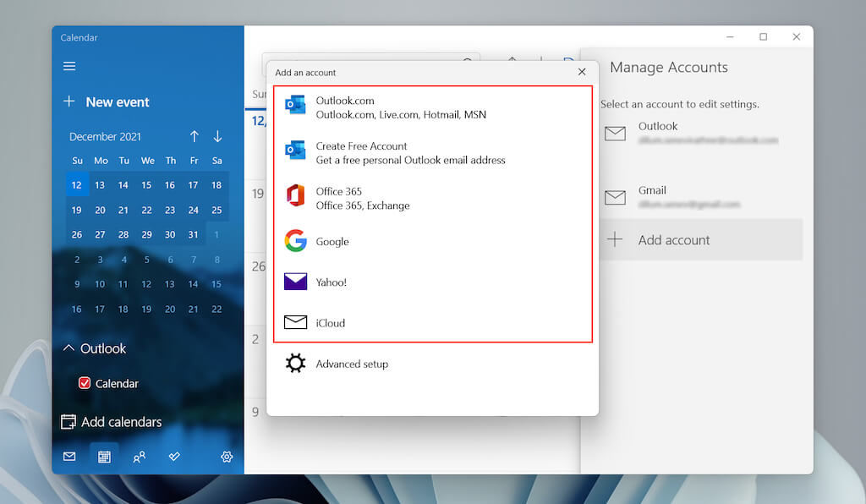Image resolution: width=866 pixels, height=504 pixels.
Task: Close the Calendar window
Action: 797,36
